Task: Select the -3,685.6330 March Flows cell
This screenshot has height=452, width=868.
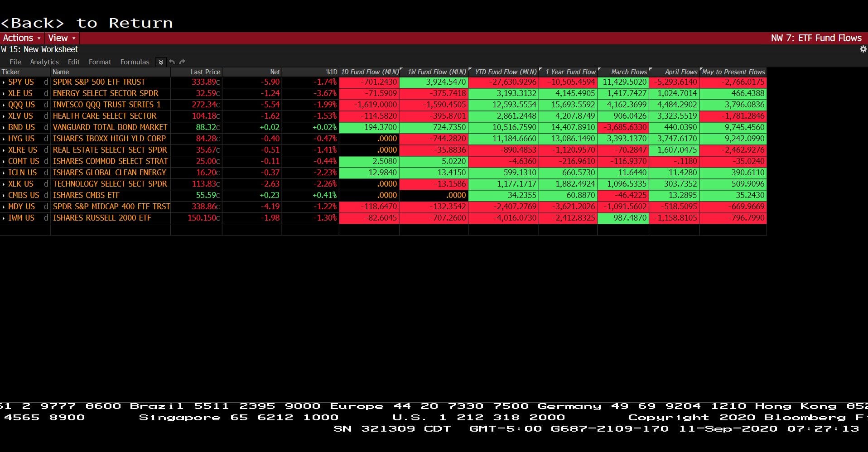Action: coord(623,127)
